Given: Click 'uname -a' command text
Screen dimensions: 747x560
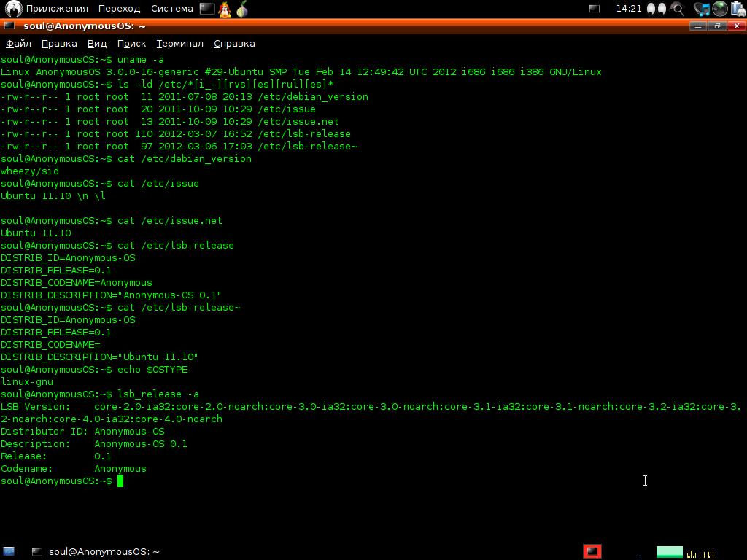Looking at the screenshot, I should [141, 60].
